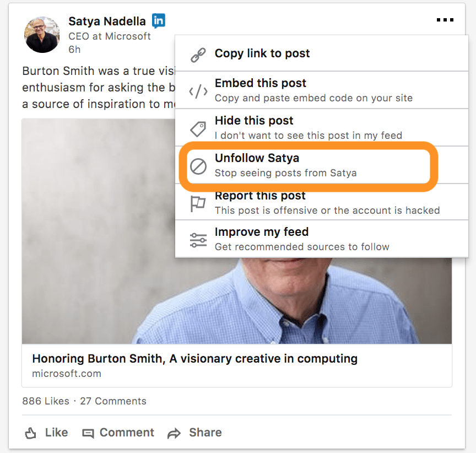Click the Comment button under the post

(118, 433)
